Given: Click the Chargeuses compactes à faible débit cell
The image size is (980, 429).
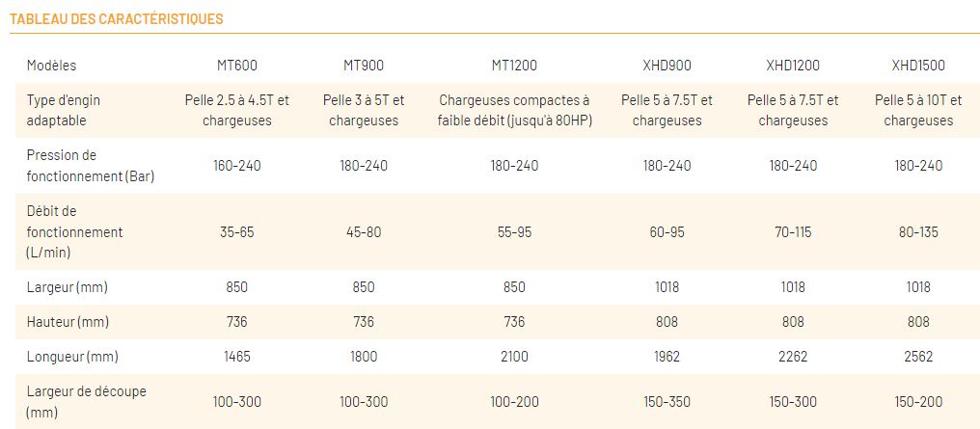Looking at the screenshot, I should point(513,110).
